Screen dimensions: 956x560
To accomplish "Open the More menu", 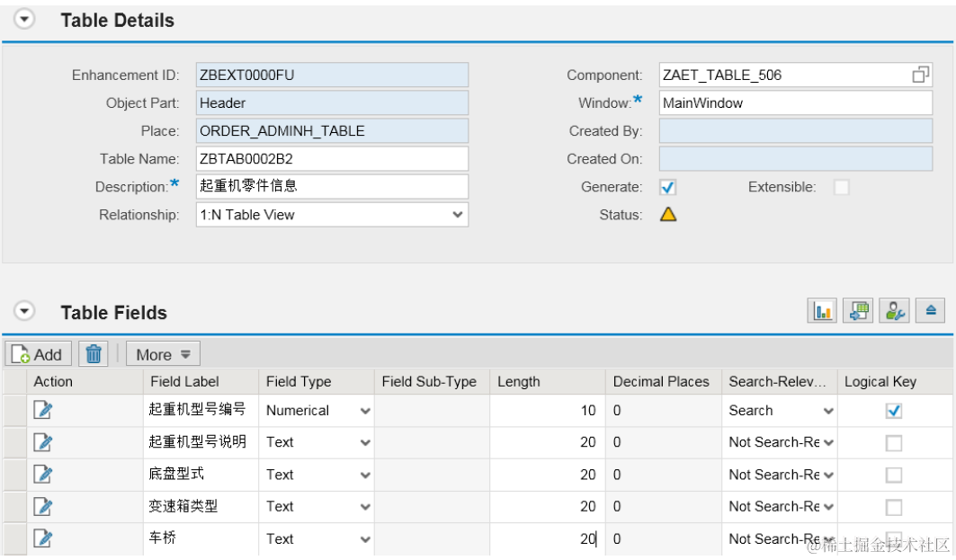I will 163,354.
